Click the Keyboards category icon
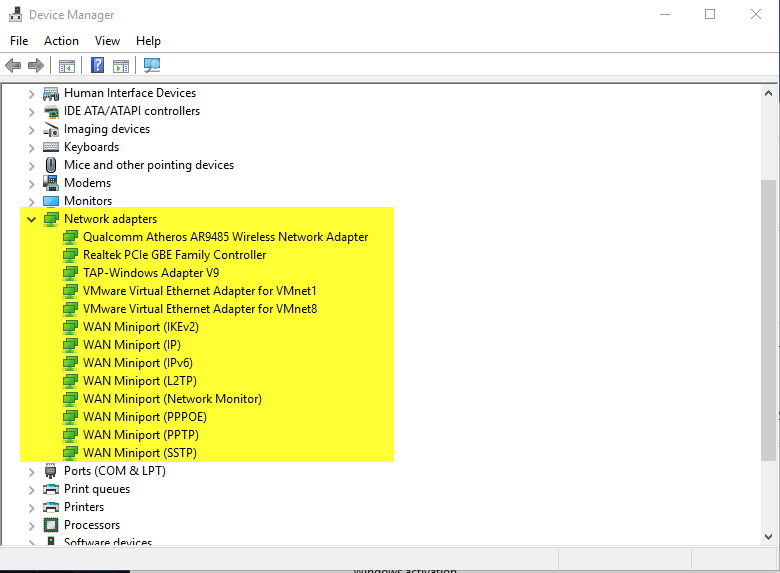 click(x=51, y=147)
